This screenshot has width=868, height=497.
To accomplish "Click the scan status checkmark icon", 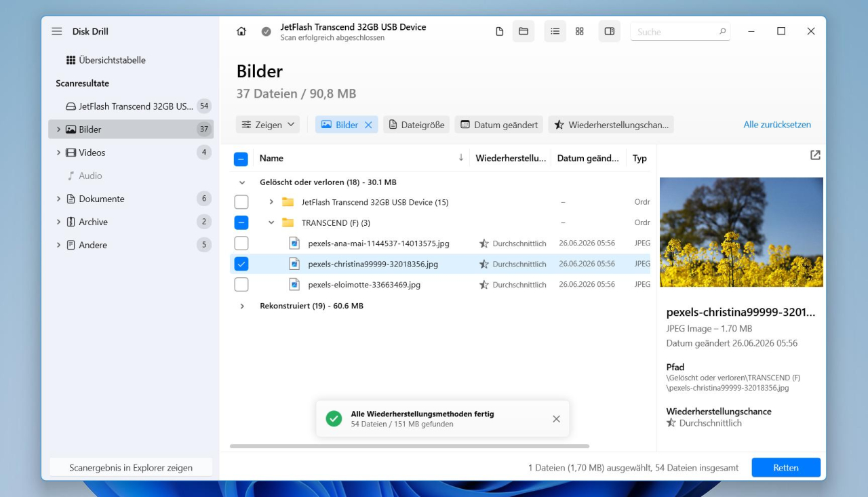I will pyautogui.click(x=266, y=32).
